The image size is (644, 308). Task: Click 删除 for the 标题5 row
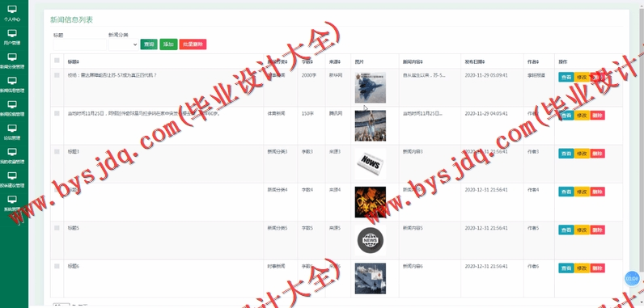(x=597, y=230)
